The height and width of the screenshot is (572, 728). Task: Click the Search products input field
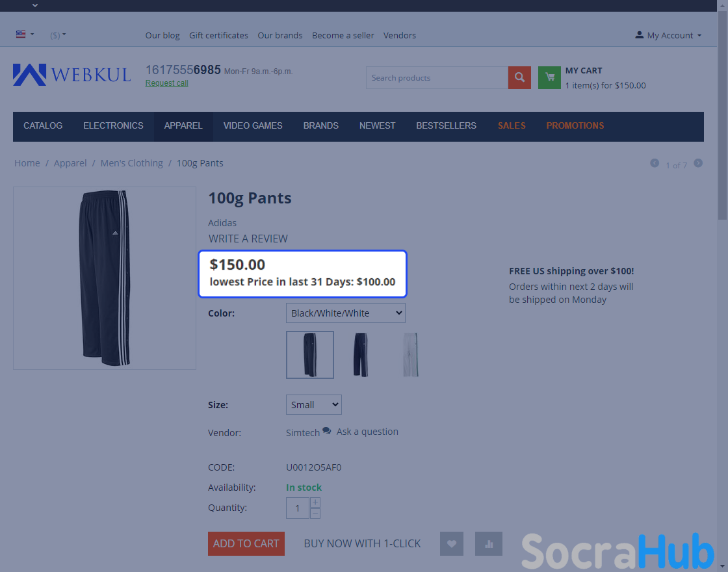click(437, 77)
